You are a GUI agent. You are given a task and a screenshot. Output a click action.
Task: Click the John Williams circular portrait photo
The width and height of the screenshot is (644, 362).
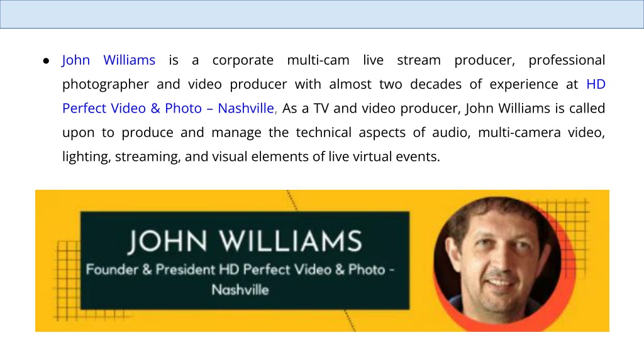click(498, 260)
